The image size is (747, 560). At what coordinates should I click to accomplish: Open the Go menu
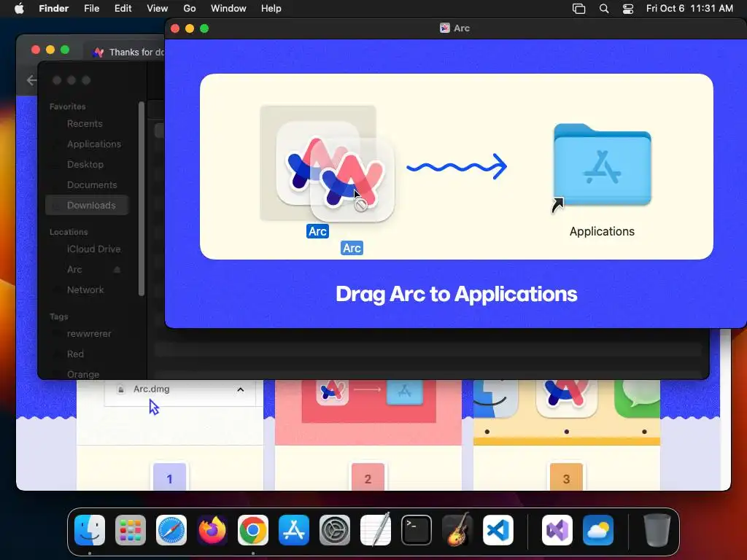pos(190,9)
